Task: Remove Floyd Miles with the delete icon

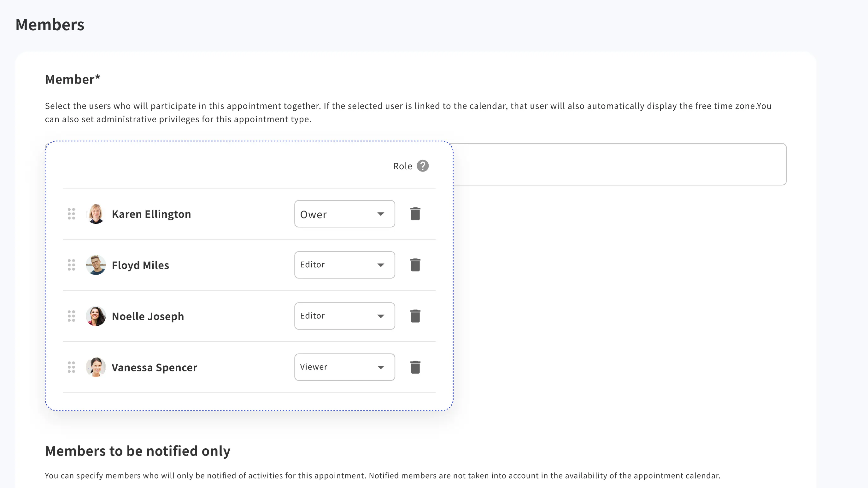Action: click(415, 265)
